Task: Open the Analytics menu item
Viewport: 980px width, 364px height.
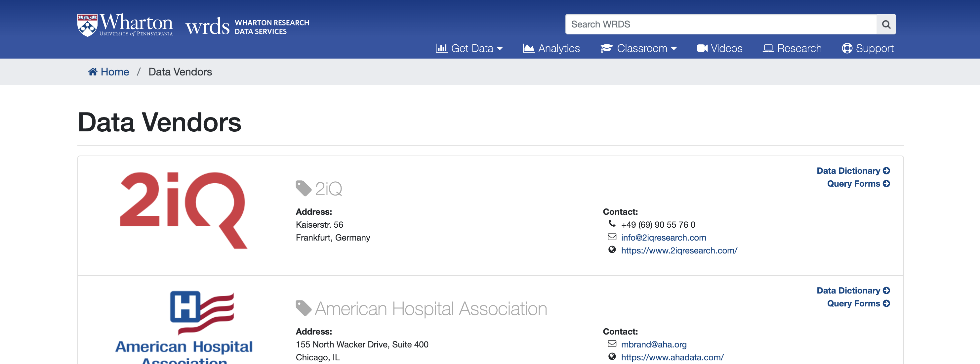Action: click(551, 48)
